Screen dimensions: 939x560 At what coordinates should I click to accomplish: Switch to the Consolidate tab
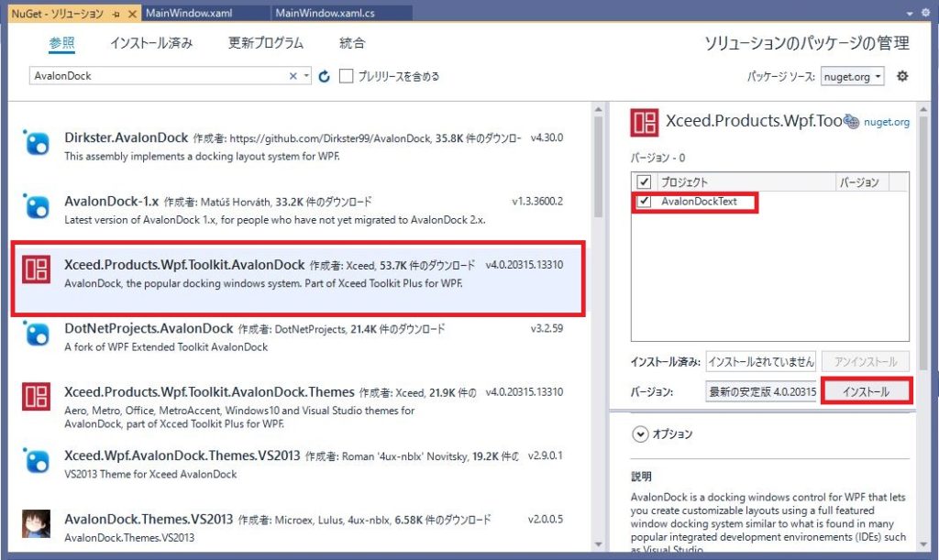click(x=351, y=43)
